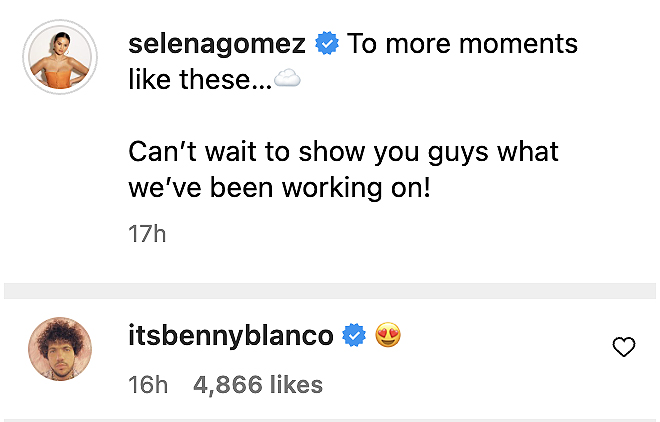Viewport: 660px width, 422px height.
Task: Click the thin divider line below the comment
Action: [x=330, y=418]
